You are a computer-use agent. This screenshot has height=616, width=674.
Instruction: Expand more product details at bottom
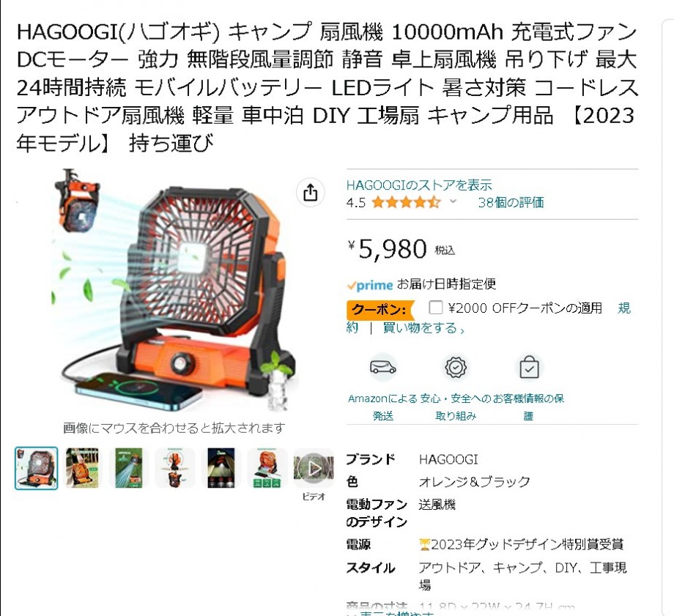tap(390, 613)
